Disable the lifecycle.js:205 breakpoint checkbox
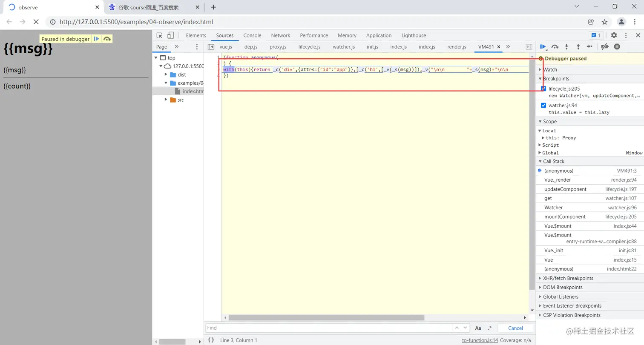644x345 pixels. (x=543, y=88)
